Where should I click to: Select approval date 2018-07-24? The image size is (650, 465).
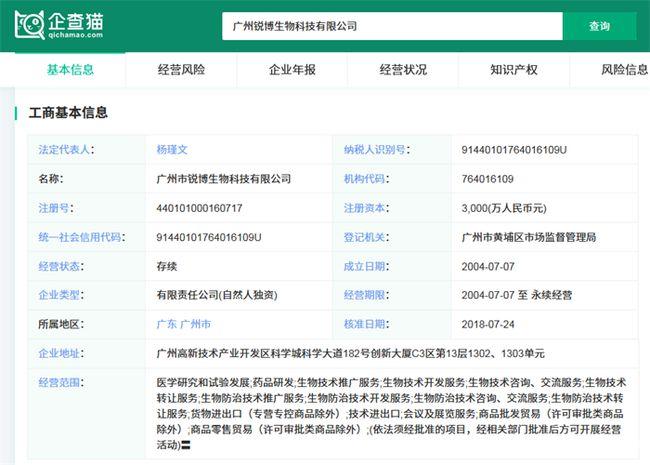point(488,324)
